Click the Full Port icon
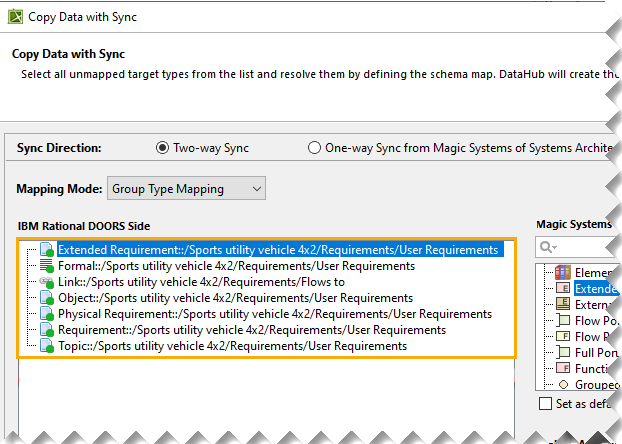 pyautogui.click(x=563, y=352)
